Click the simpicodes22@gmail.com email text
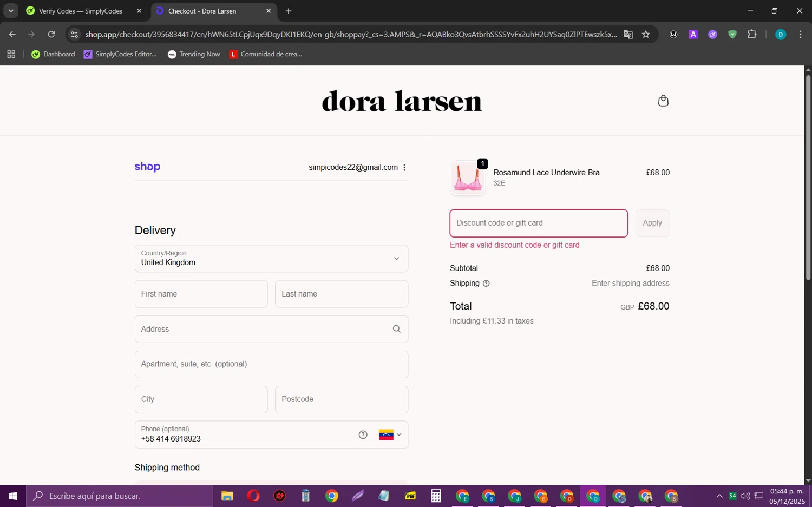 353,168
